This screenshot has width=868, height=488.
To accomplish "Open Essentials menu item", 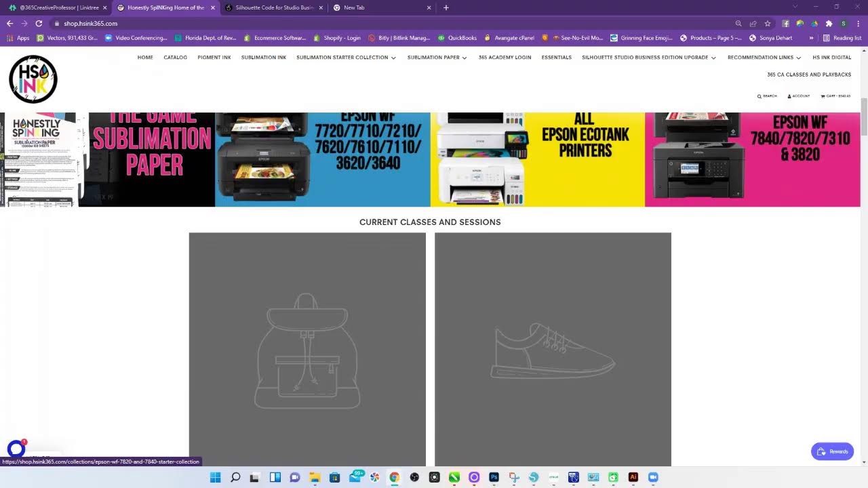I will coord(556,58).
